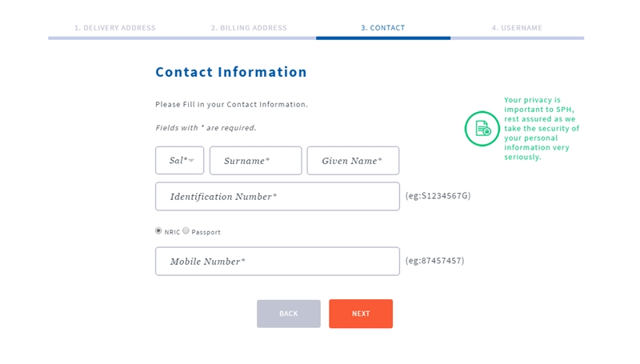The image size is (640, 364).
Task: Select the 3. Contact step tab
Action: 382,28
